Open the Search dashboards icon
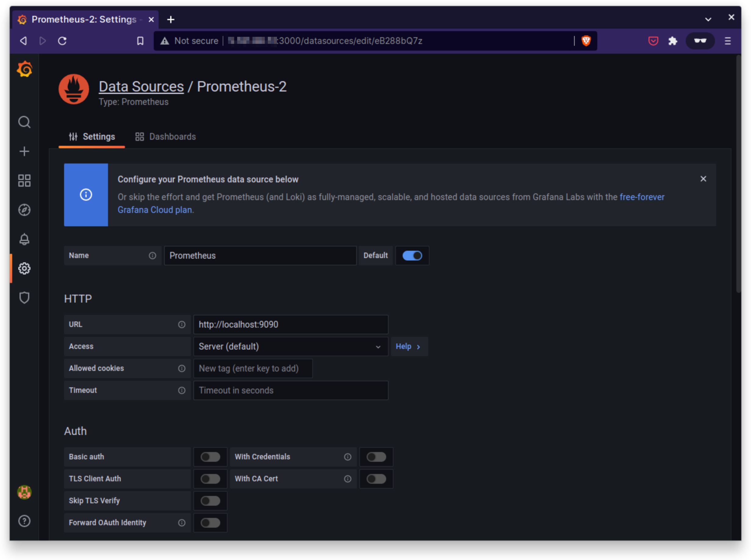The height and width of the screenshot is (560, 751). click(x=24, y=122)
